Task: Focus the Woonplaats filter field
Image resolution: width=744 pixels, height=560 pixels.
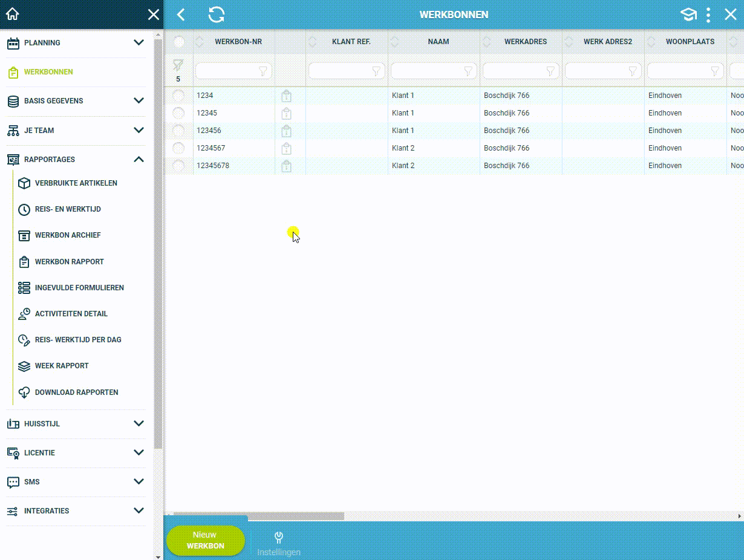Action: point(685,71)
